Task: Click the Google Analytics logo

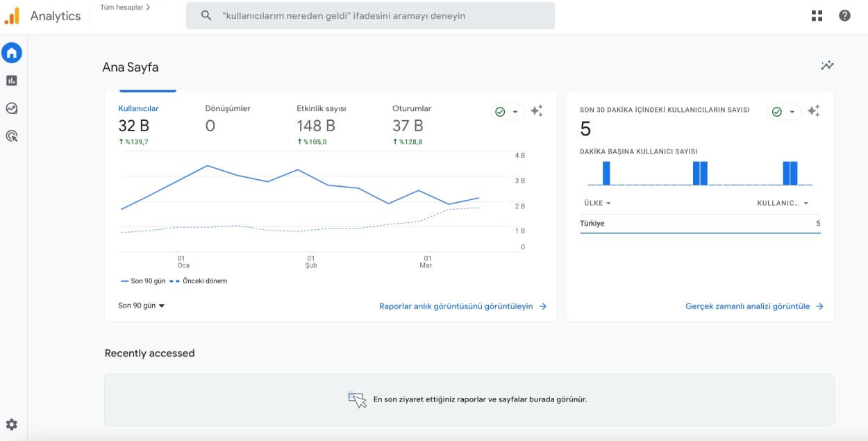Action: pyautogui.click(x=12, y=16)
